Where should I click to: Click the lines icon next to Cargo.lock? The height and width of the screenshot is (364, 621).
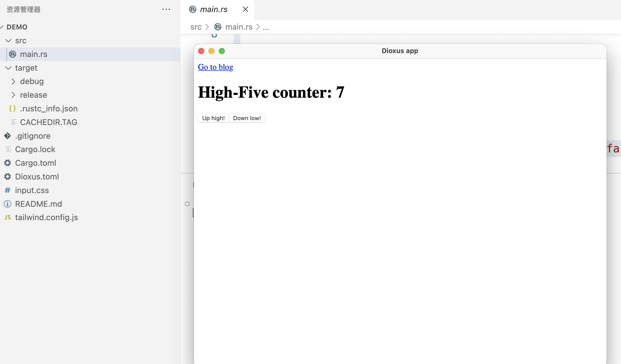9,149
